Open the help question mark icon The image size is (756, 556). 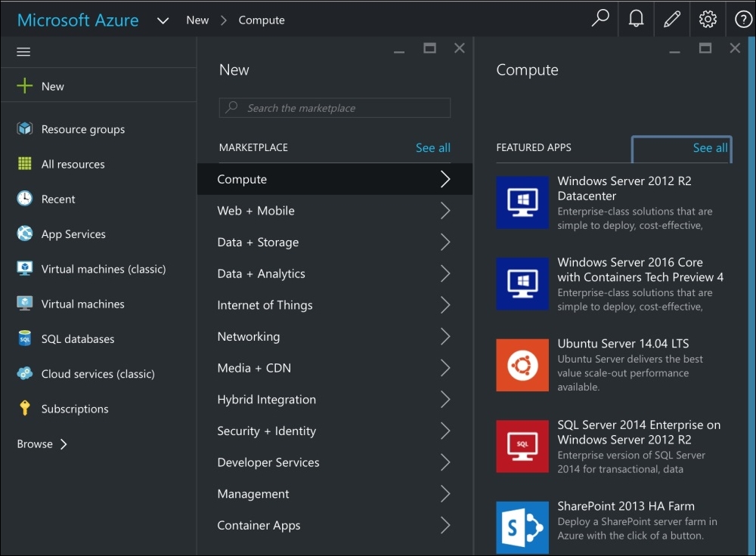point(743,20)
